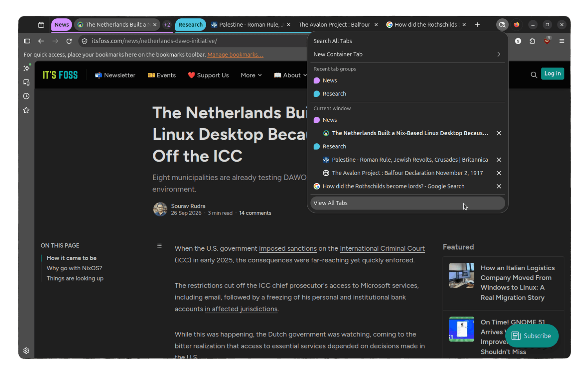Viewport: 588px width, 376px height.
Task: Open the Support Us nav link
Action: [x=208, y=75]
